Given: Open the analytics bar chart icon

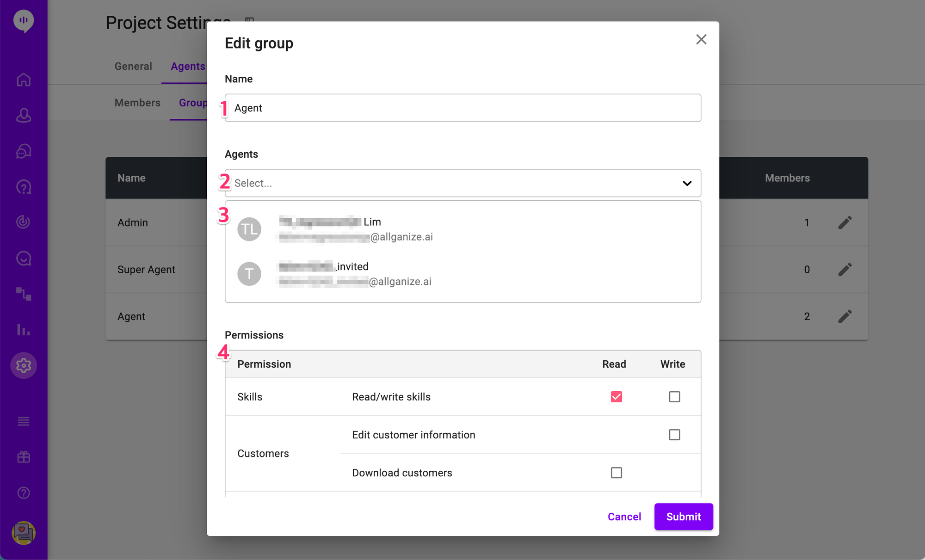Looking at the screenshot, I should point(24,330).
